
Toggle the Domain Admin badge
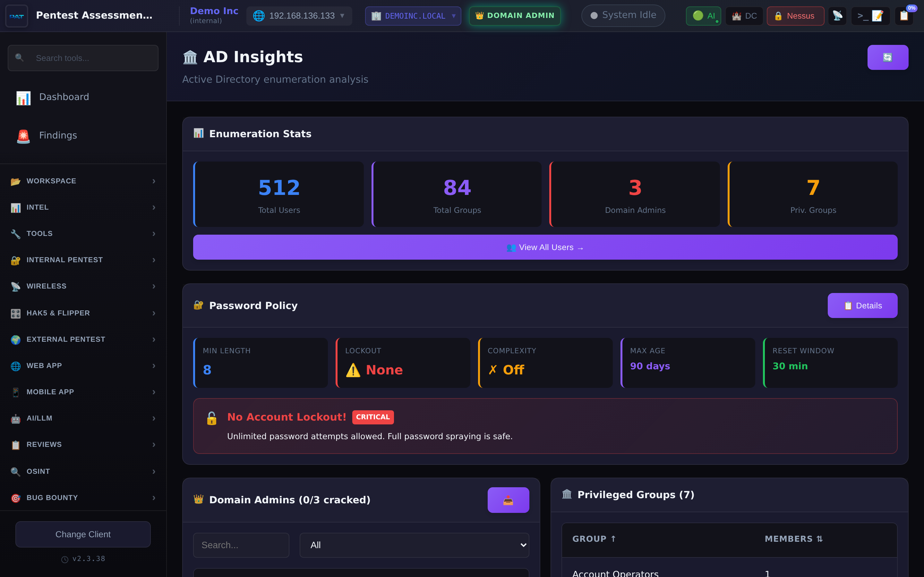click(x=514, y=16)
